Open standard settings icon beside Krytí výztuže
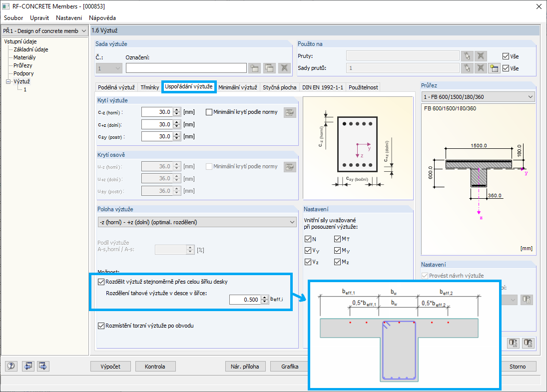 click(290, 112)
